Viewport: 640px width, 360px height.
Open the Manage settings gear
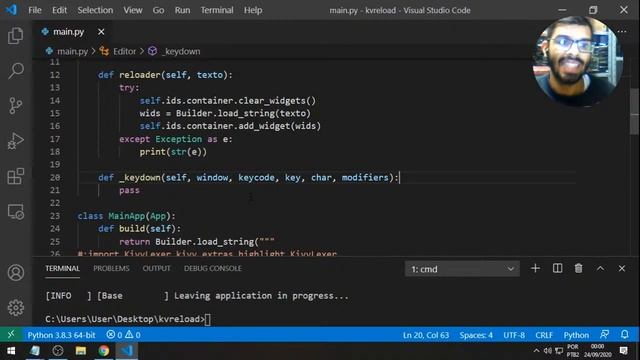16,307
